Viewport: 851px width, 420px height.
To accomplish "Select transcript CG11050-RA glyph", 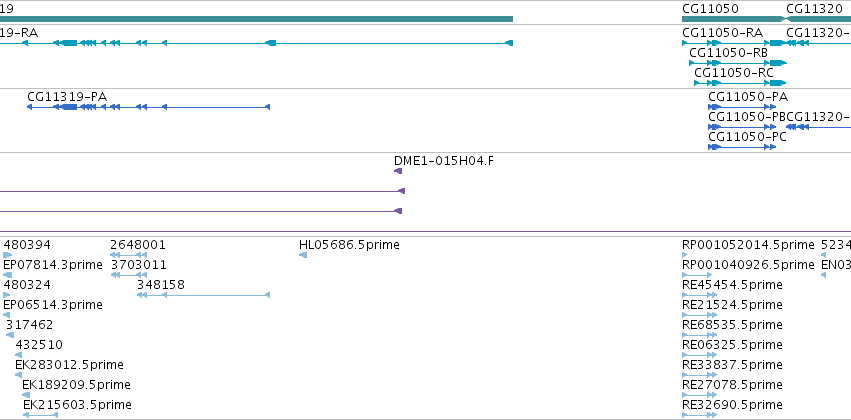I will tap(733, 43).
